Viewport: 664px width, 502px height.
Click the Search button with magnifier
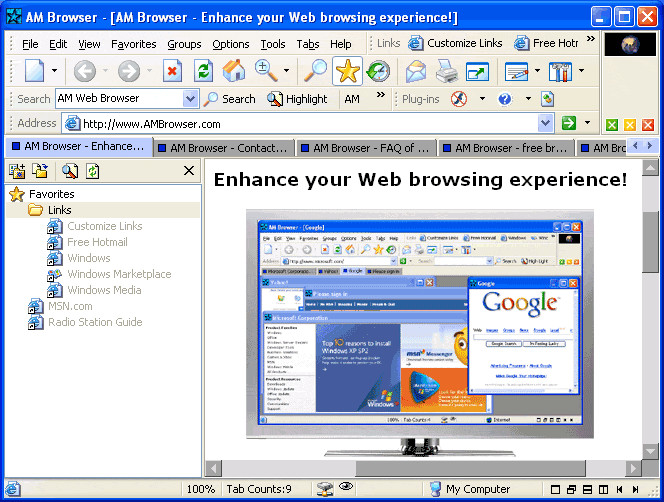(x=230, y=99)
